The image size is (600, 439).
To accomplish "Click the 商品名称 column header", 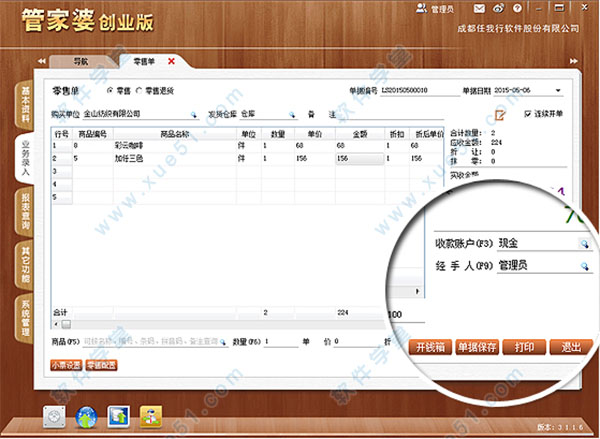I will click(x=174, y=134).
